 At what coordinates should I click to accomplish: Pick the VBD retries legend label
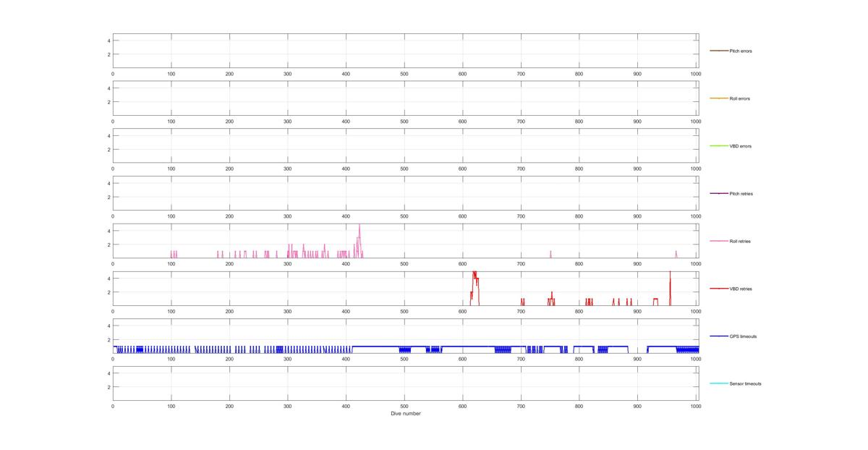point(741,289)
